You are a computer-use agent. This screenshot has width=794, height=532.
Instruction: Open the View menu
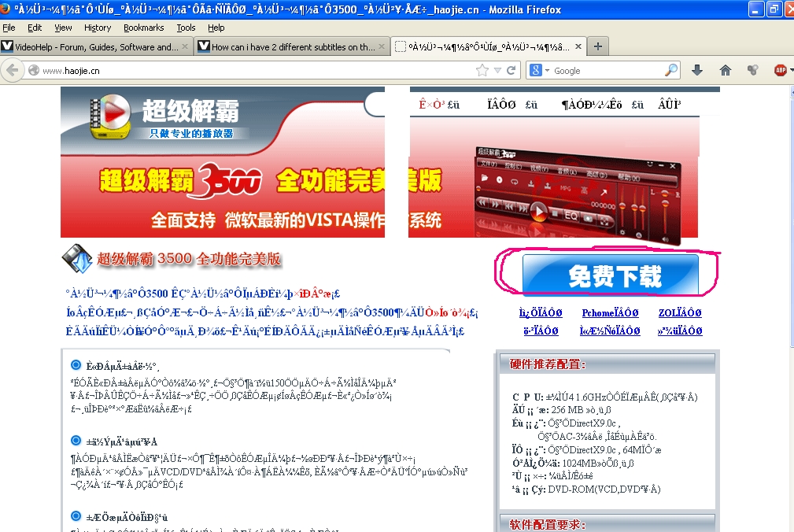tap(63, 28)
